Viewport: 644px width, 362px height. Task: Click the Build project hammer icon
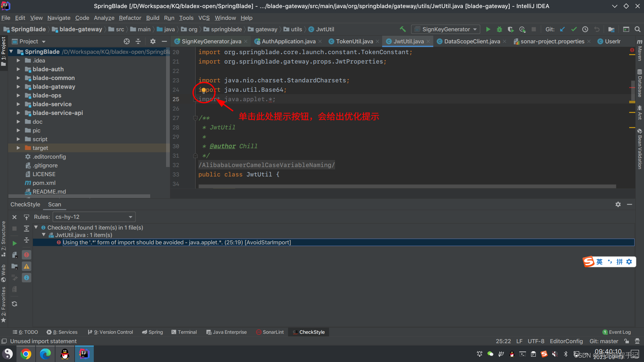403,29
